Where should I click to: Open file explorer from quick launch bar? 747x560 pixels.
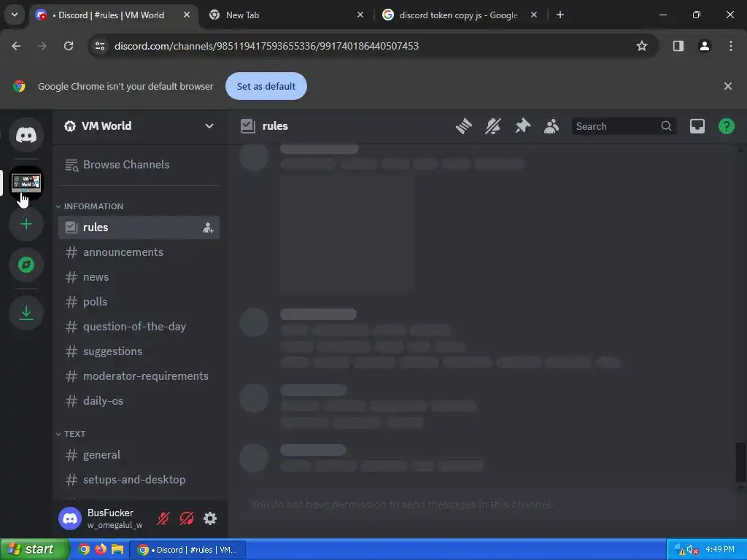[x=117, y=550]
